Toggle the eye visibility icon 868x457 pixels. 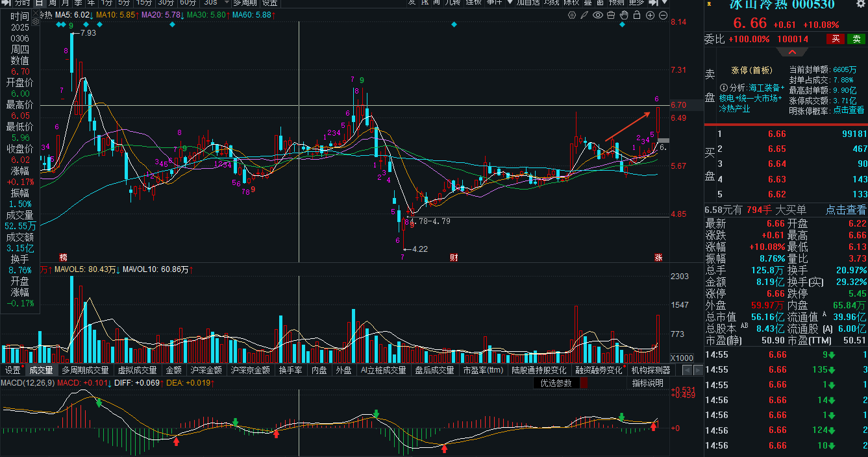(x=598, y=15)
